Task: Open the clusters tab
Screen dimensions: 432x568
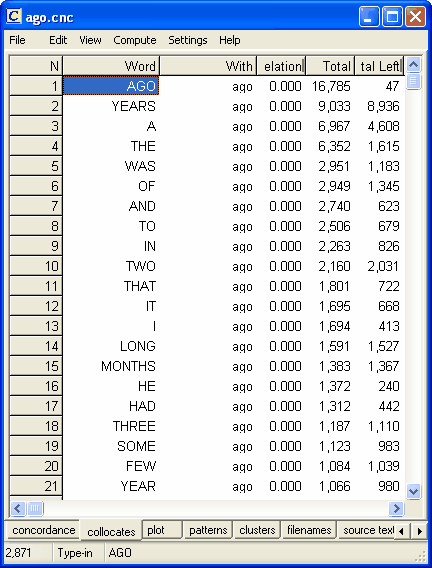Action: pos(257,530)
